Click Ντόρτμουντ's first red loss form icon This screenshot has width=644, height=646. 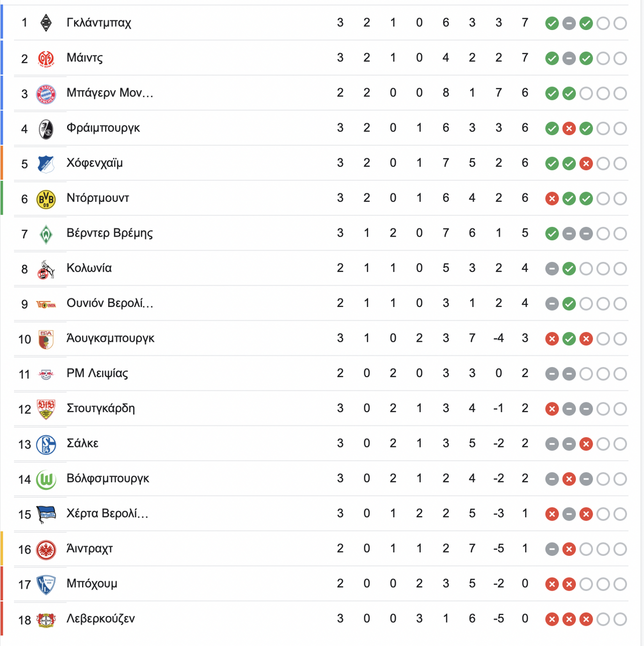[x=552, y=199]
